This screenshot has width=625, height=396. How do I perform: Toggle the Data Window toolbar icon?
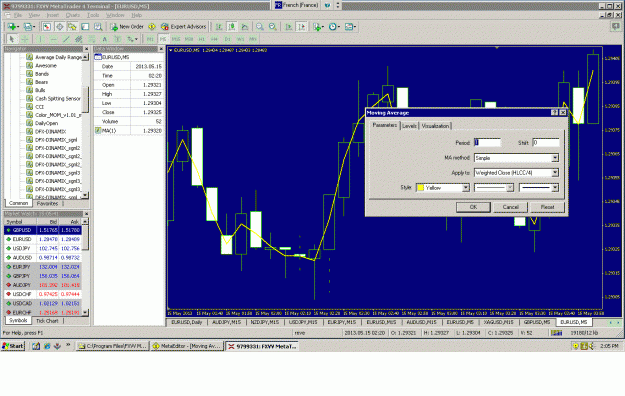coord(59,27)
